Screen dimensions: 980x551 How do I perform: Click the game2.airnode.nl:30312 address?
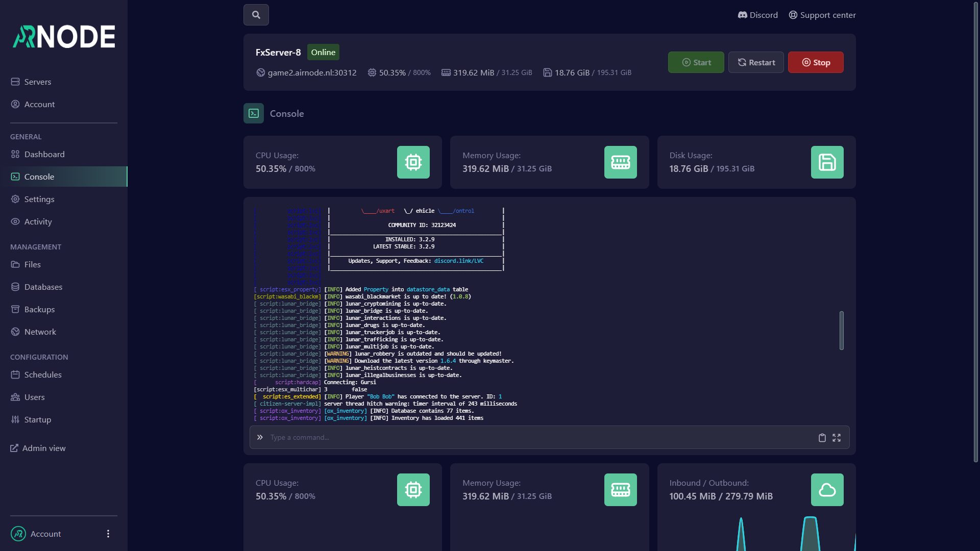312,72
